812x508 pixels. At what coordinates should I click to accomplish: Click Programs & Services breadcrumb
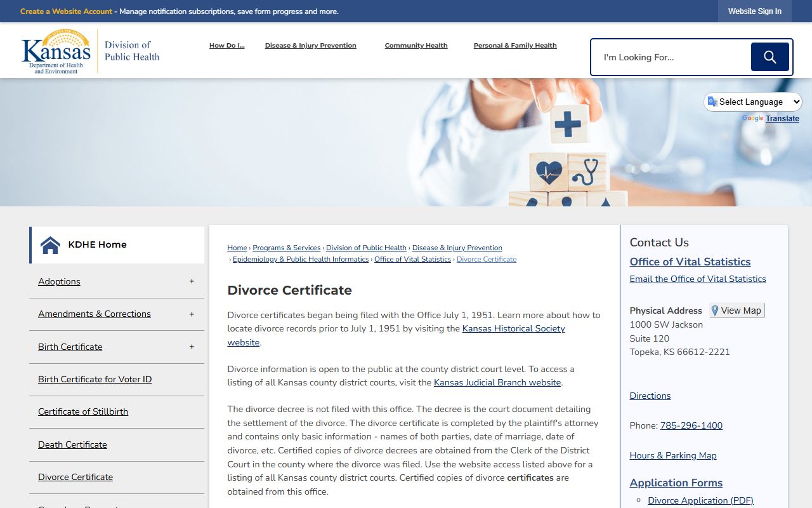287,248
